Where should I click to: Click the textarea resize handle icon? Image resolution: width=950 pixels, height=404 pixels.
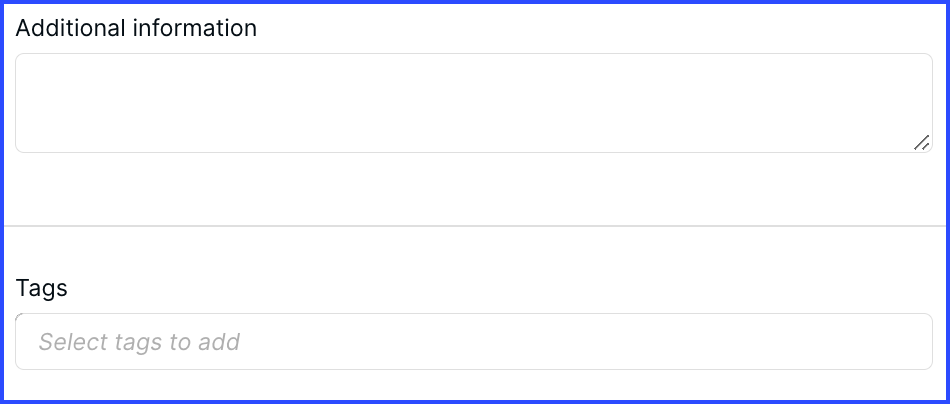tap(922, 143)
